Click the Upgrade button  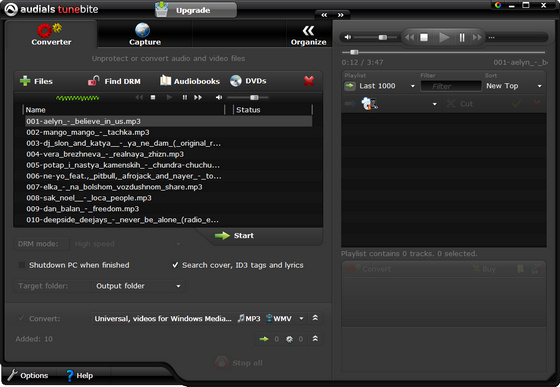point(196,10)
